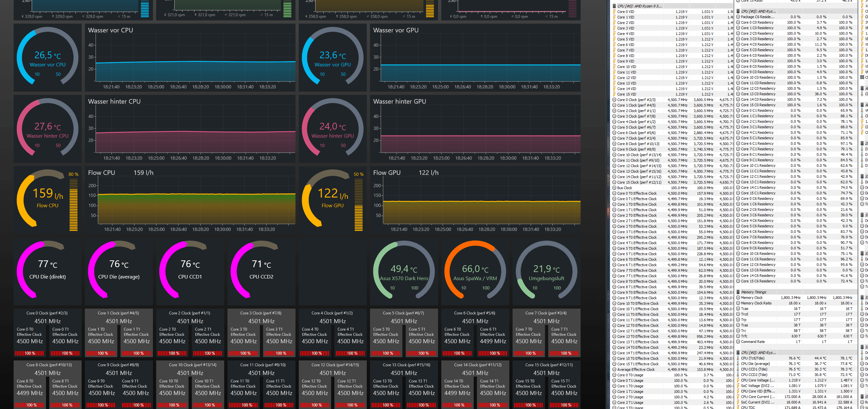Viewport: 868px width, 409px height.
Task: Click the clock icon beside Command Rate
Action: pos(738,342)
